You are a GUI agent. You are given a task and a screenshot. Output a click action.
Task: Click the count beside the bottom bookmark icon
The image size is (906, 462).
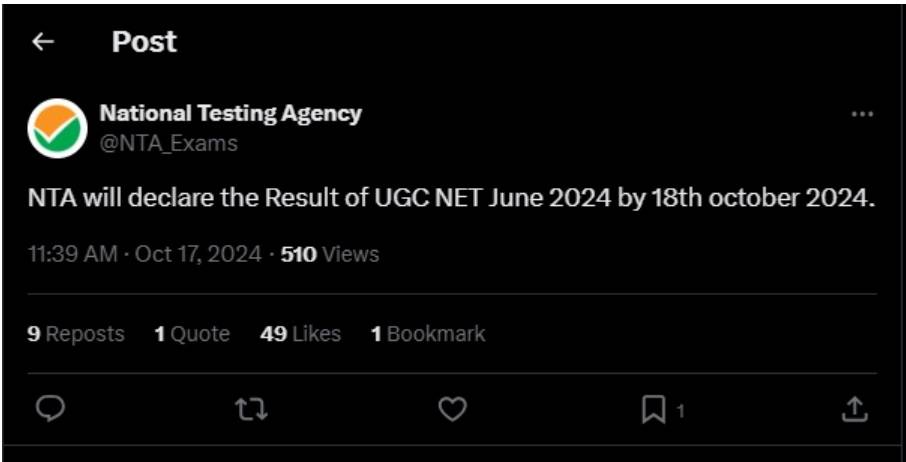point(681,410)
